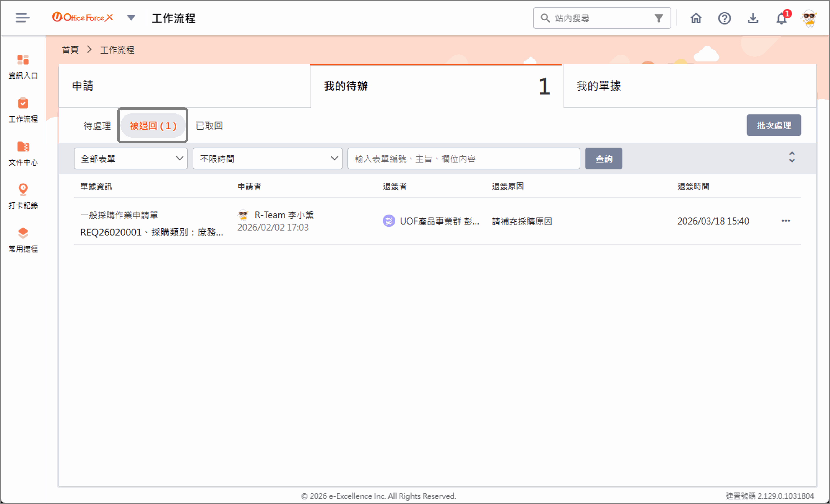The width and height of the screenshot is (830, 504).
Task: Open 打卡記錄 in sidebar
Action: [x=23, y=196]
